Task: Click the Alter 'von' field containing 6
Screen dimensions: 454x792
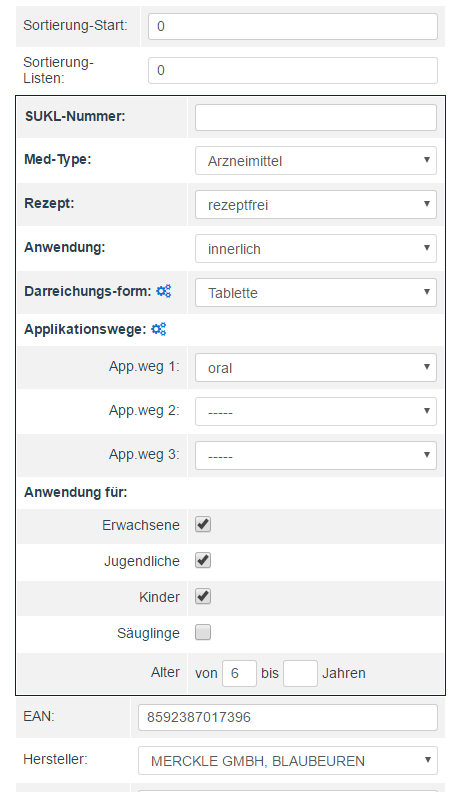Action: click(x=239, y=673)
